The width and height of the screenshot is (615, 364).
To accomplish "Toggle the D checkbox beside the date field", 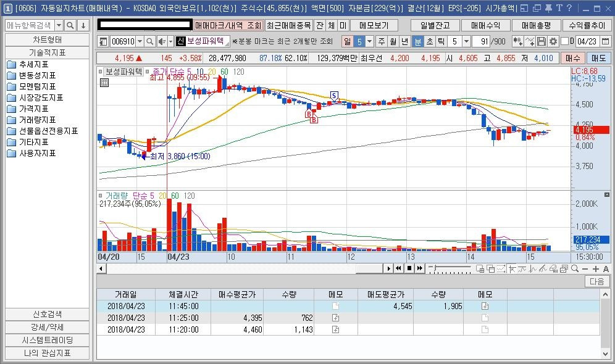I will [565, 41].
